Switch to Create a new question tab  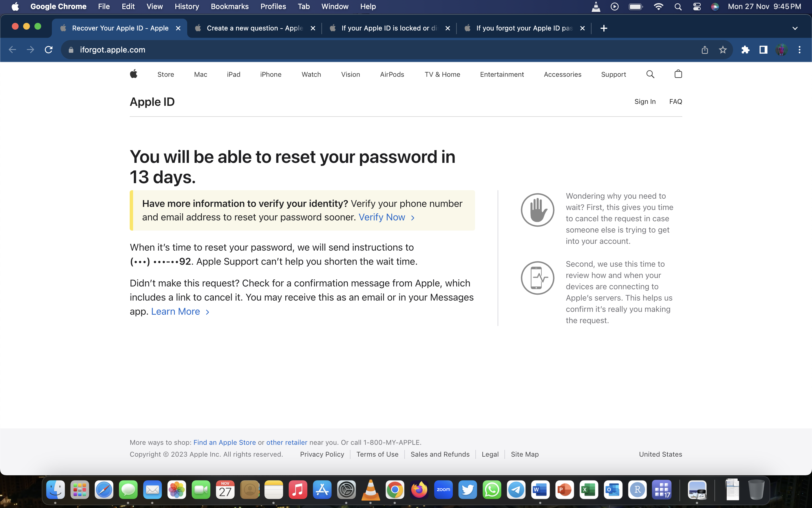click(254, 28)
